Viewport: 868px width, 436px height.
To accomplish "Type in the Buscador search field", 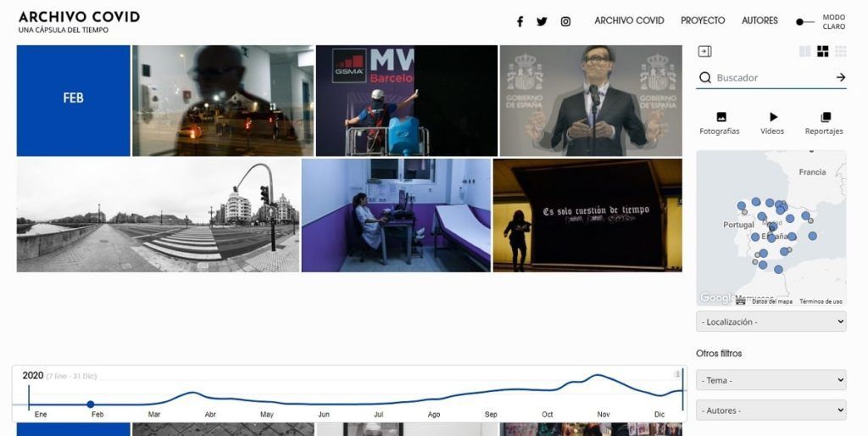I will coord(772,77).
